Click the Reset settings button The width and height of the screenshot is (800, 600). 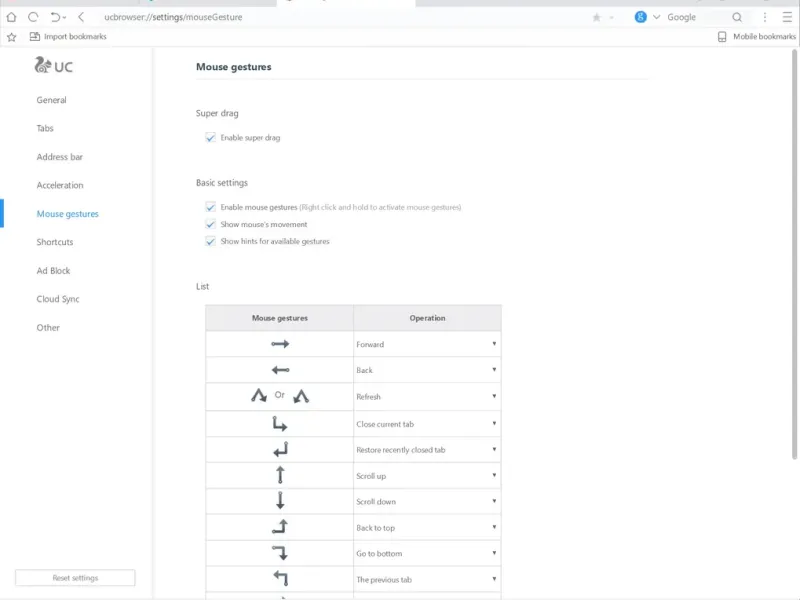[75, 578]
